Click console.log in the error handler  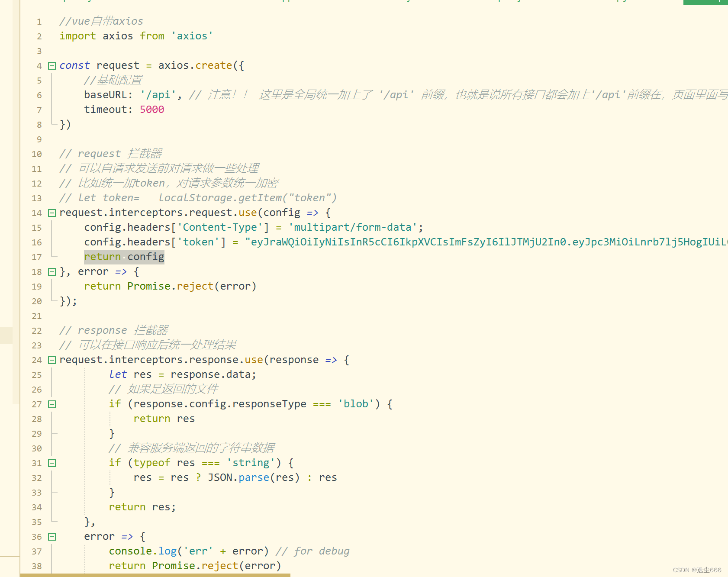click(x=142, y=551)
